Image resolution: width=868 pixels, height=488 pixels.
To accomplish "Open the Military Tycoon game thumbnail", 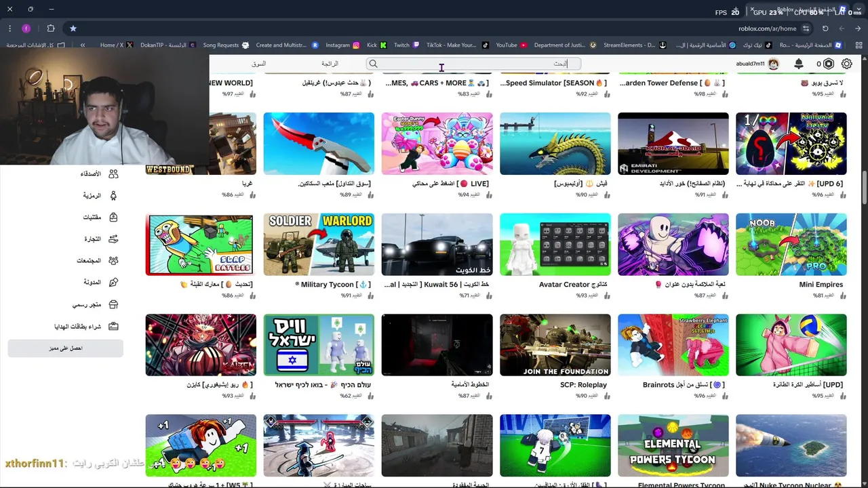I will pyautogui.click(x=319, y=245).
